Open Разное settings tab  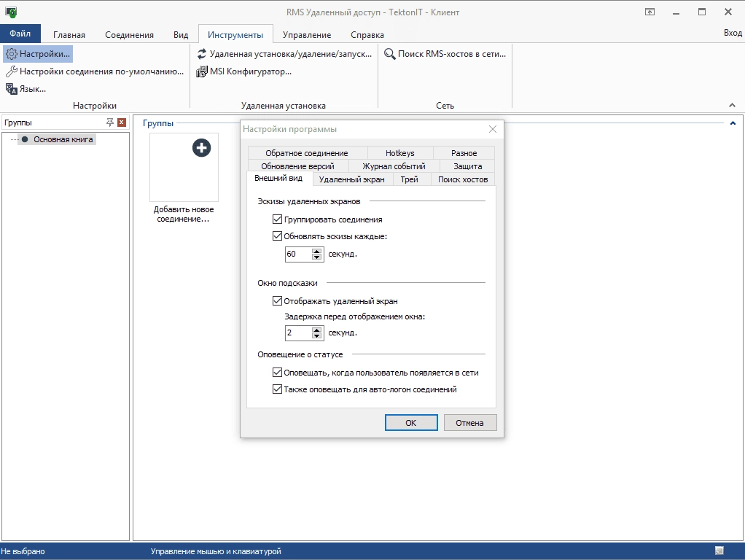464,153
